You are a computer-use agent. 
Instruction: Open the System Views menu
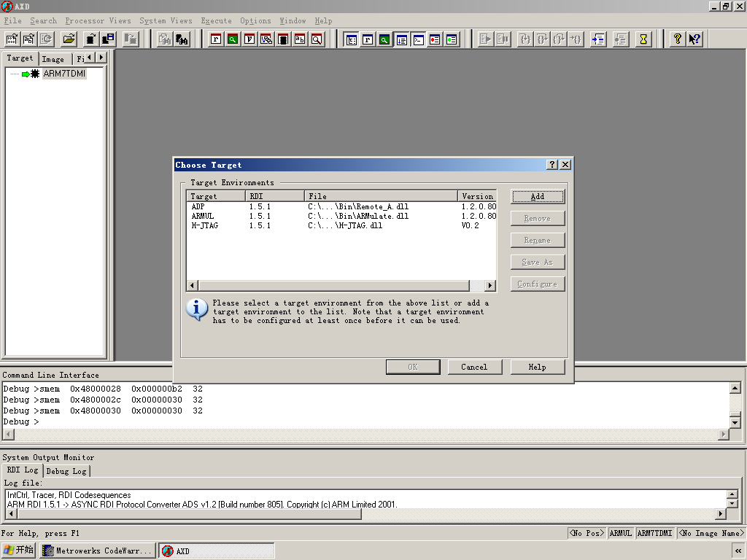coord(166,21)
